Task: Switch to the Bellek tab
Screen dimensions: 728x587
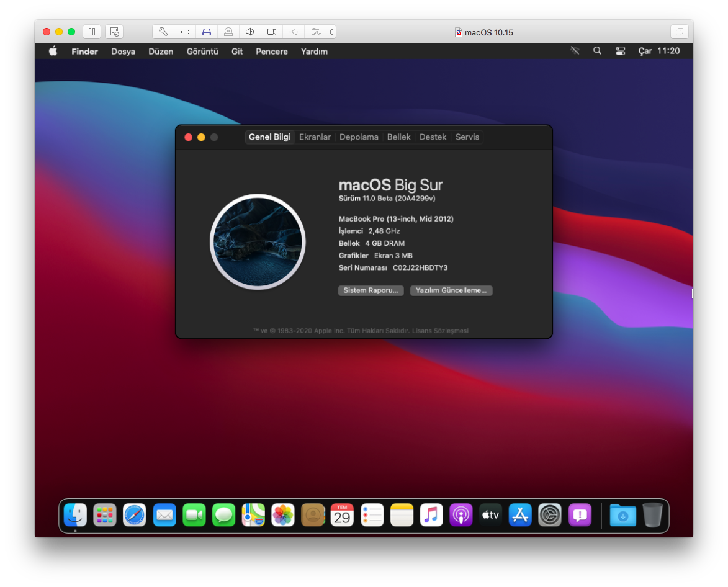Action: (399, 137)
